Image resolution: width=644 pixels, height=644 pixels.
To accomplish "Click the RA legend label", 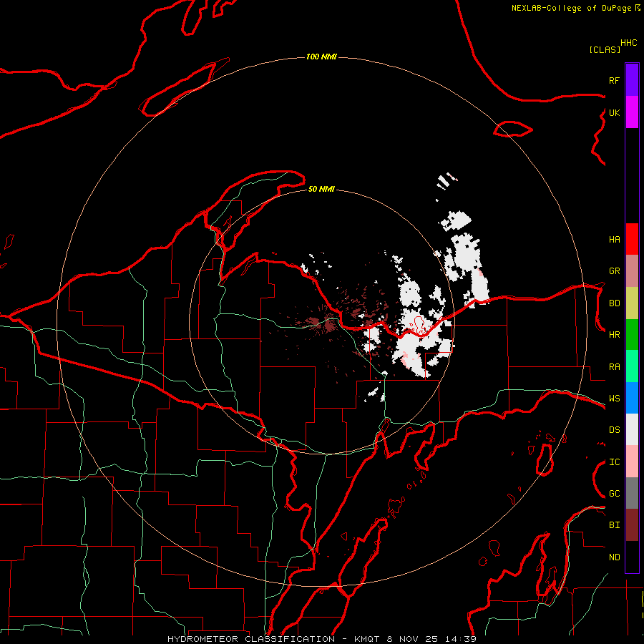I will [614, 367].
